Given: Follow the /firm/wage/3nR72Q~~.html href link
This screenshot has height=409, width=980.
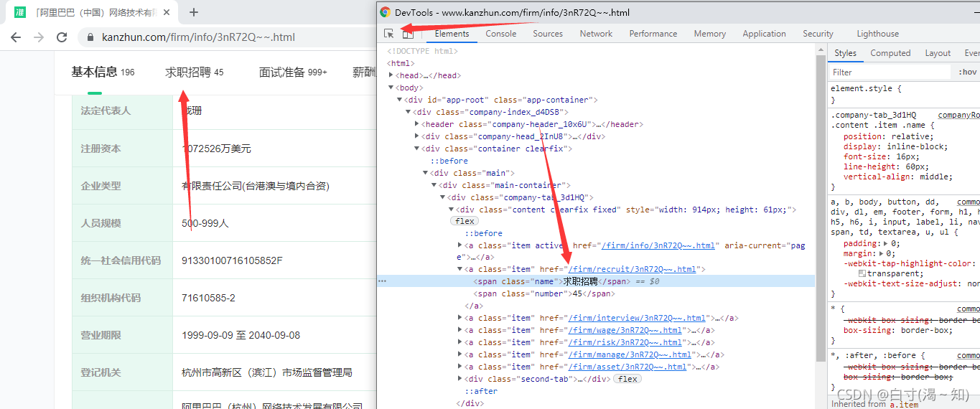Looking at the screenshot, I should pos(625,330).
